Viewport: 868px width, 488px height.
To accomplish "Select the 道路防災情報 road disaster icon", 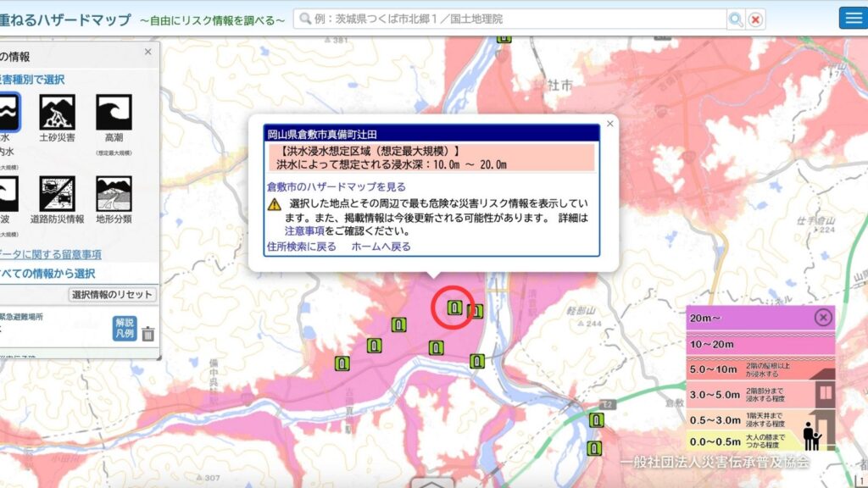I will point(57,194).
